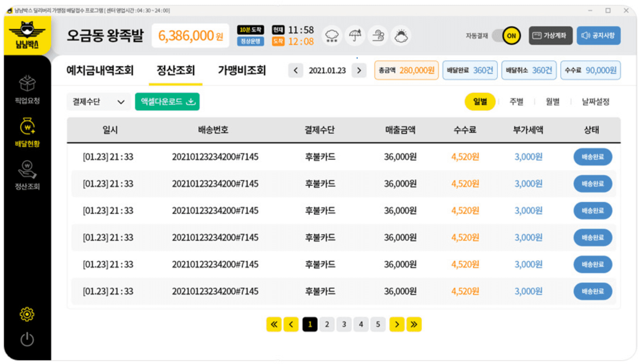Go to previous page with single left arrow
The height and width of the screenshot is (364, 641).
[x=291, y=324]
